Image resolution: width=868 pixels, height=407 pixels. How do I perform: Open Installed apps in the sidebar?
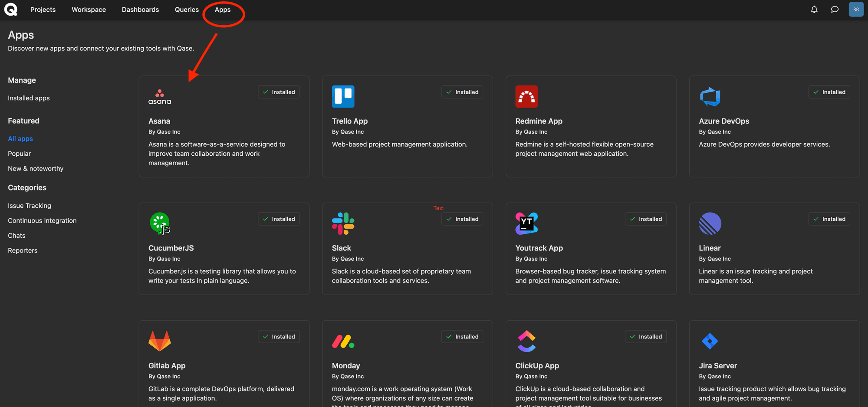point(29,98)
